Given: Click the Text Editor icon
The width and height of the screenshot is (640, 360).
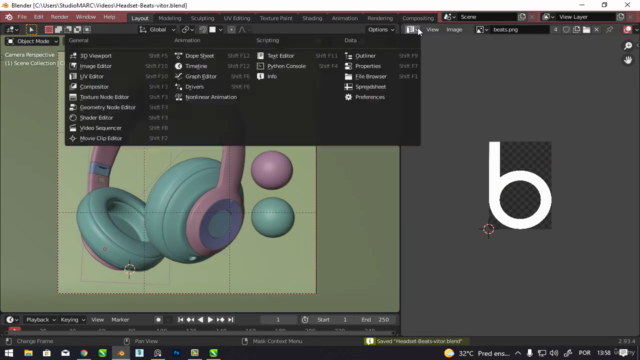Looking at the screenshot, I should point(260,56).
